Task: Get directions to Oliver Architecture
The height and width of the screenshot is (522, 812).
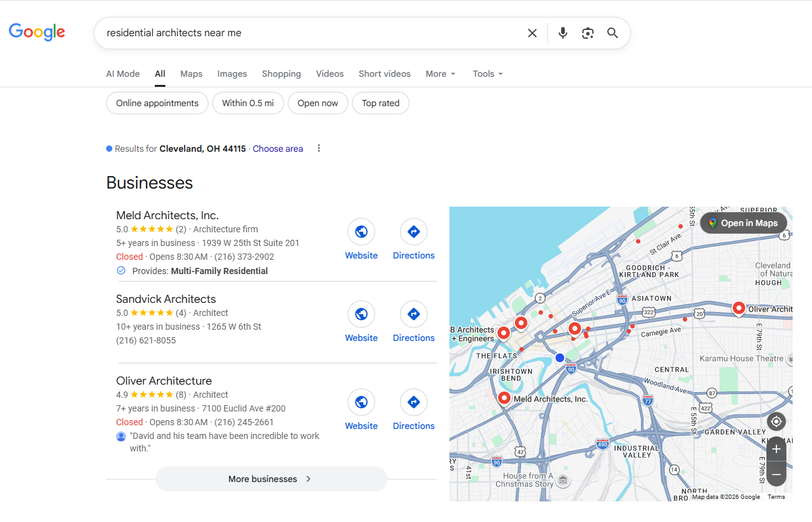Action: click(413, 403)
